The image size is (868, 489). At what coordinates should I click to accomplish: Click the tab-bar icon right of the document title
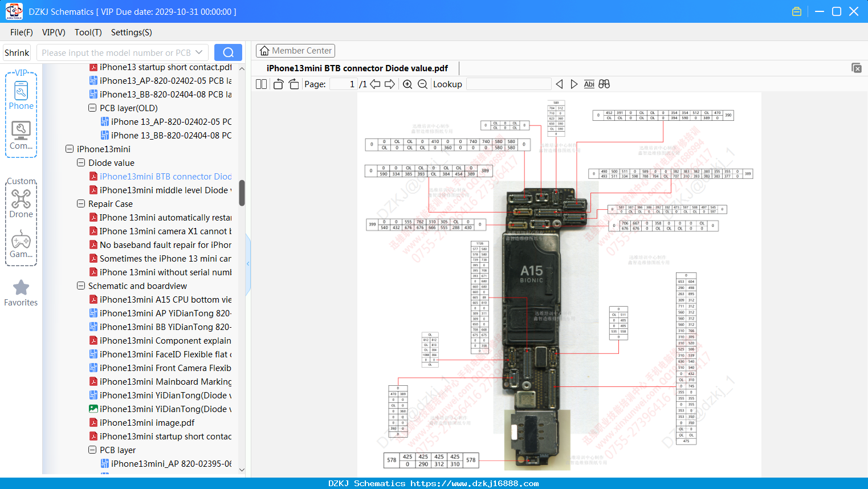pyautogui.click(x=857, y=68)
